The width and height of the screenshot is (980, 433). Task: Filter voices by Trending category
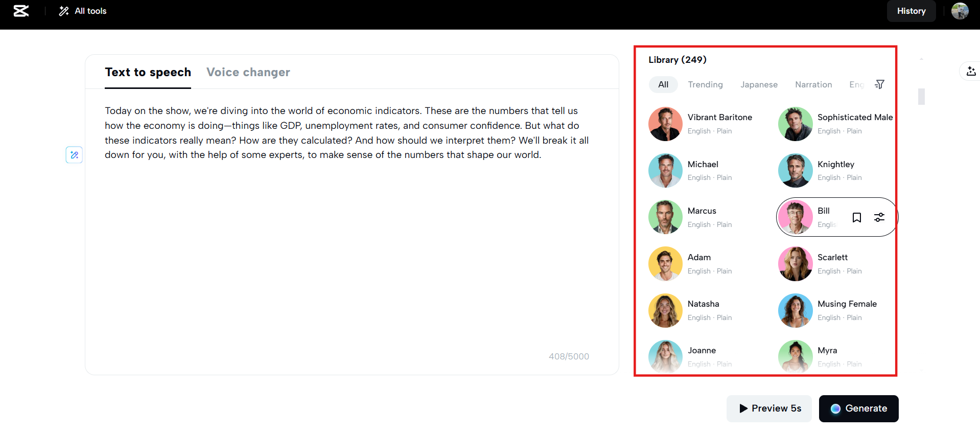705,84
